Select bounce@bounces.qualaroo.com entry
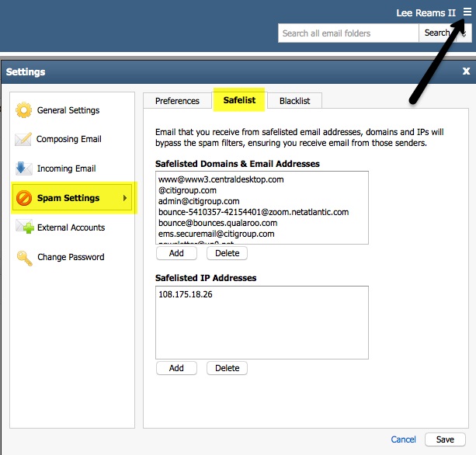Image resolution: width=476 pixels, height=455 pixels. tap(217, 223)
